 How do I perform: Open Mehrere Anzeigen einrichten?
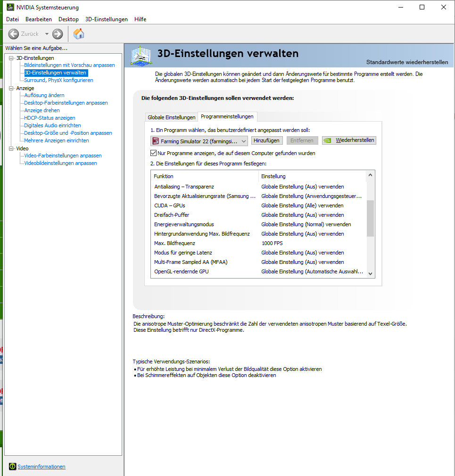57,140
